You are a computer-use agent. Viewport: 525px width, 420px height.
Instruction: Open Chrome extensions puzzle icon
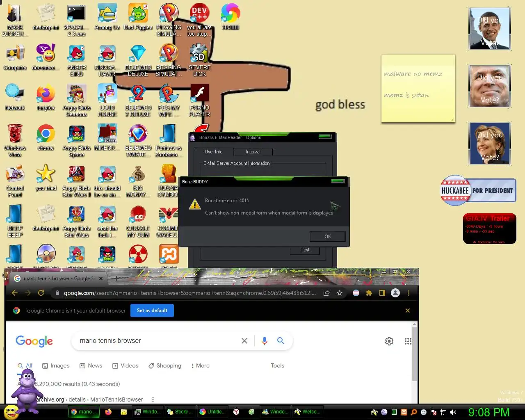click(369, 293)
